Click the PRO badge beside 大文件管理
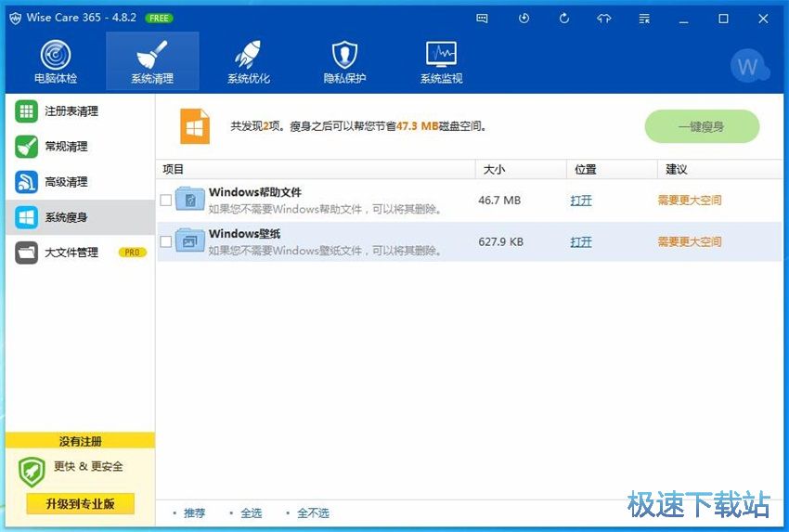The image size is (789, 532). click(x=133, y=253)
